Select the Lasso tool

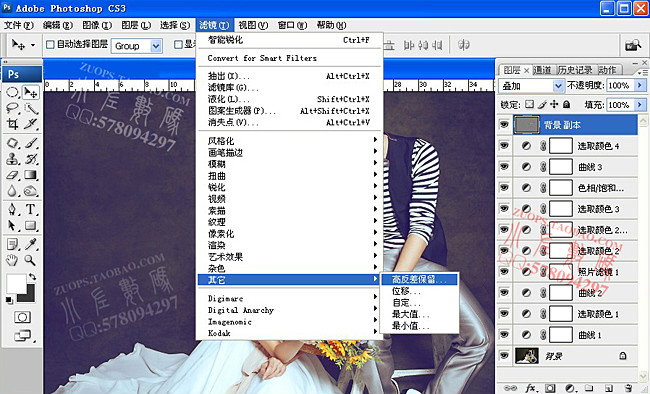point(12,108)
